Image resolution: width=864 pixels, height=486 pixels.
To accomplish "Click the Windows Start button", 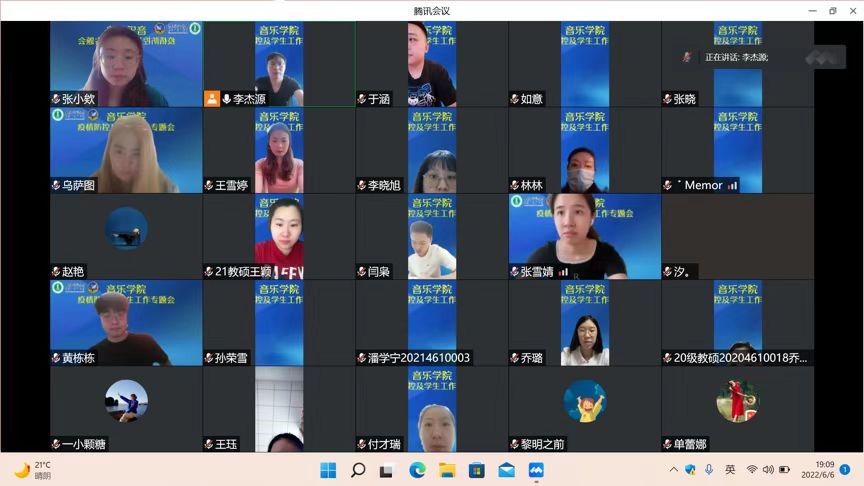I will coord(328,470).
